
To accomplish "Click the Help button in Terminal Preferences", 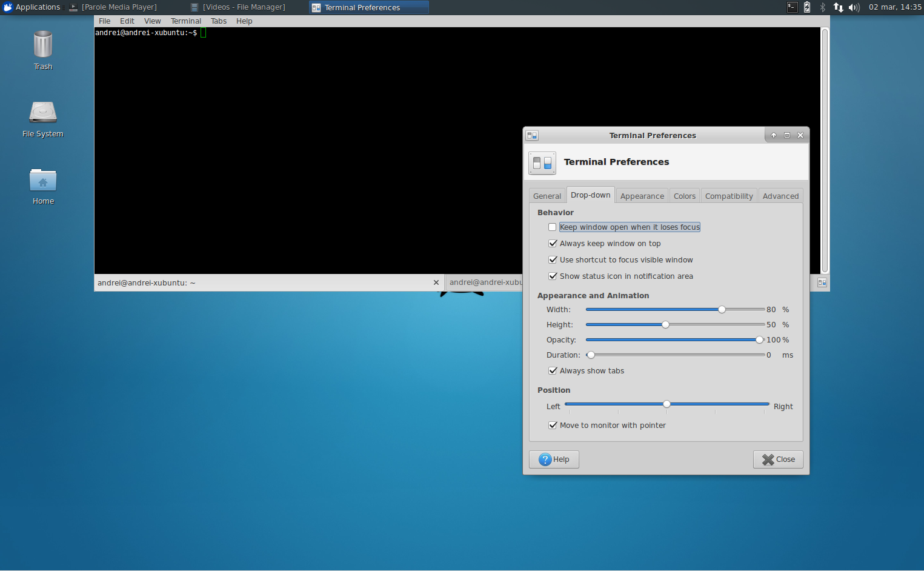I will coord(553,459).
